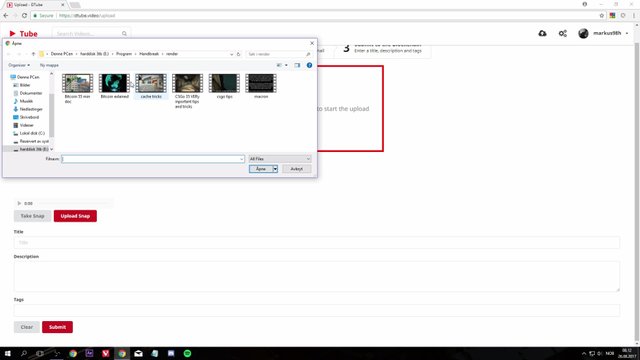
Task: Show hidden system tray icons
Action: [584, 353]
